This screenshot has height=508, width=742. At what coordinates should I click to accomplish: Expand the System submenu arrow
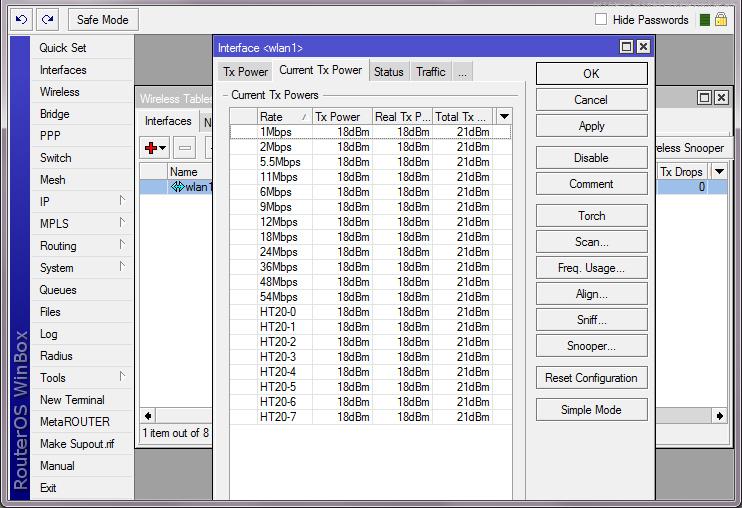[x=122, y=266]
